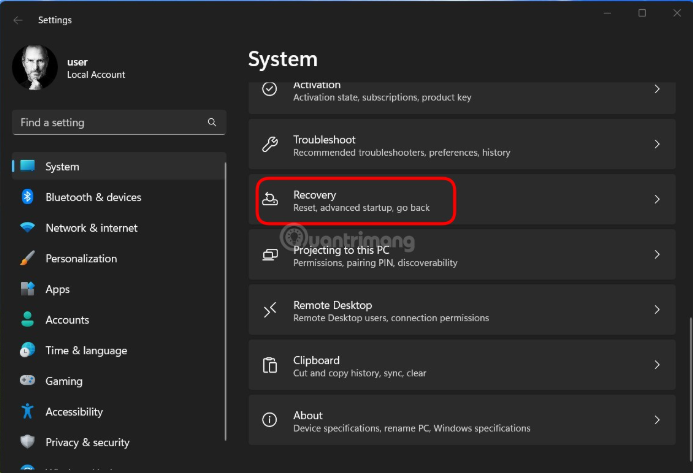
Task: Click the Bluetooth & devices icon in sidebar
Action: [28, 197]
